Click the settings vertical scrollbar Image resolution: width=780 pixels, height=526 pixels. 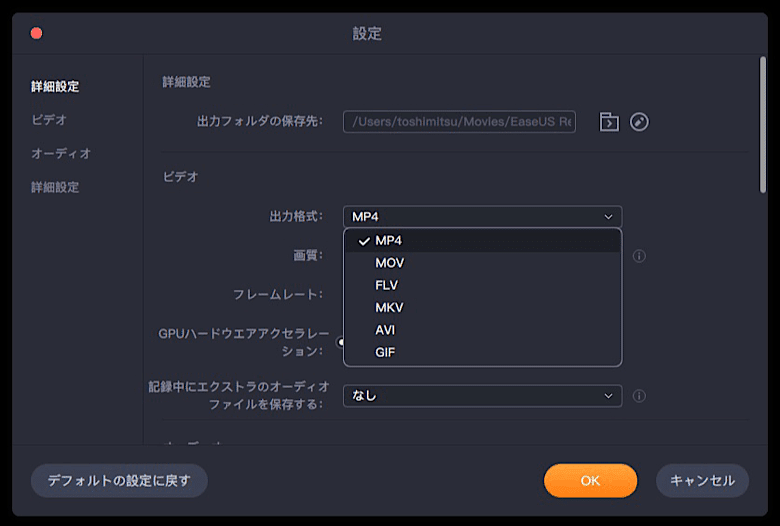[x=763, y=124]
